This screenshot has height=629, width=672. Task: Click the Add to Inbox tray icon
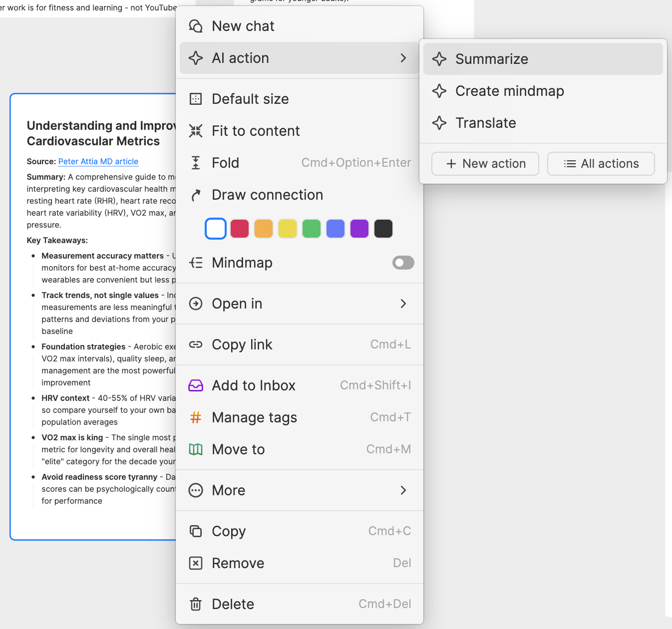196,385
